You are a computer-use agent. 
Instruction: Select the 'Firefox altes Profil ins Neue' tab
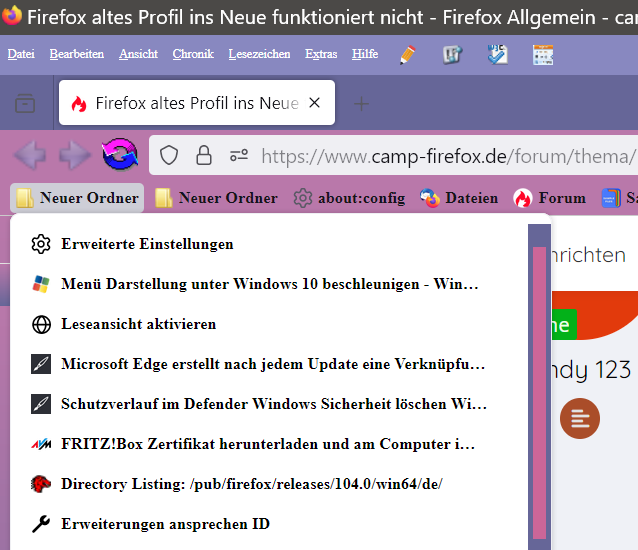point(197,103)
